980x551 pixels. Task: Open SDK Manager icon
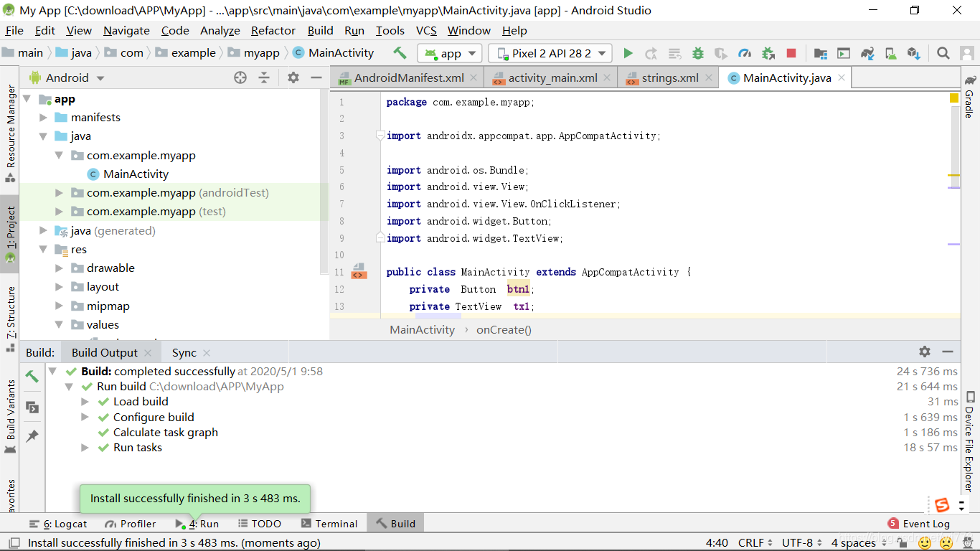(x=913, y=53)
